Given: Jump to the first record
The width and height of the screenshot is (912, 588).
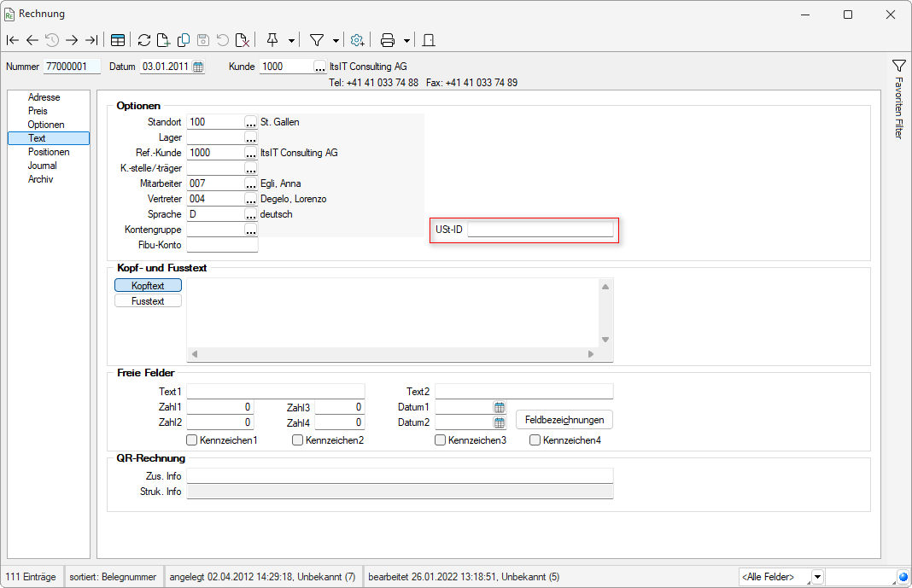Looking at the screenshot, I should coord(13,40).
